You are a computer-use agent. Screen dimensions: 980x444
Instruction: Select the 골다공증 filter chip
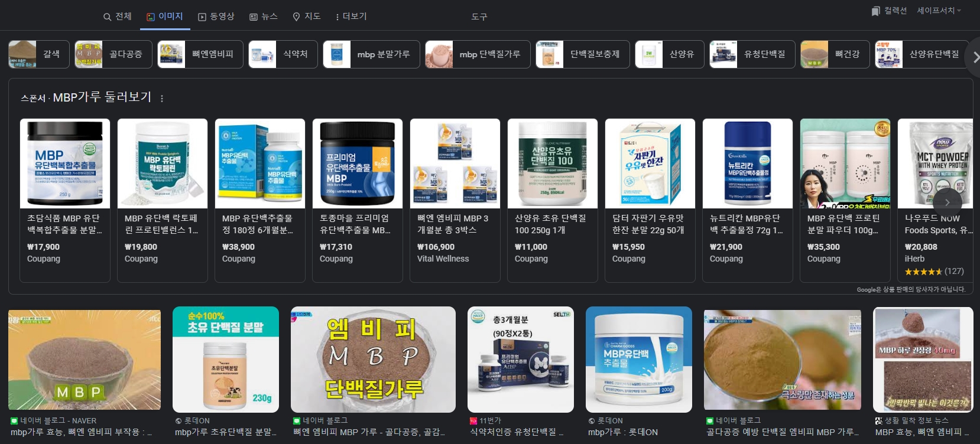[113, 54]
